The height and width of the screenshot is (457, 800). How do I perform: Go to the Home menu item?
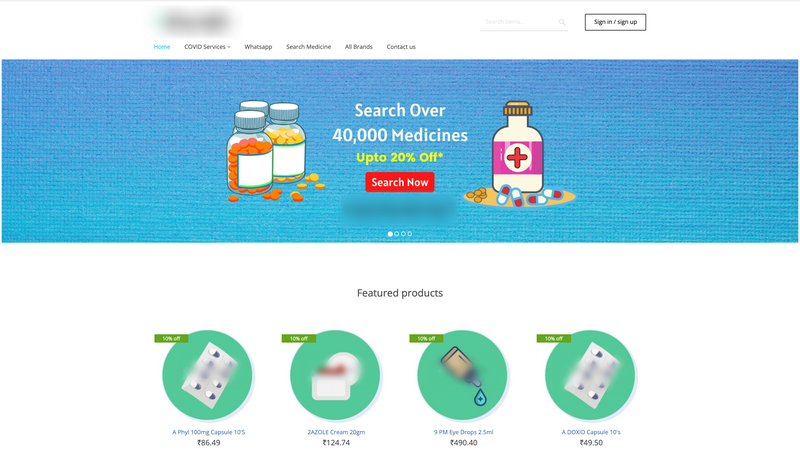162,46
